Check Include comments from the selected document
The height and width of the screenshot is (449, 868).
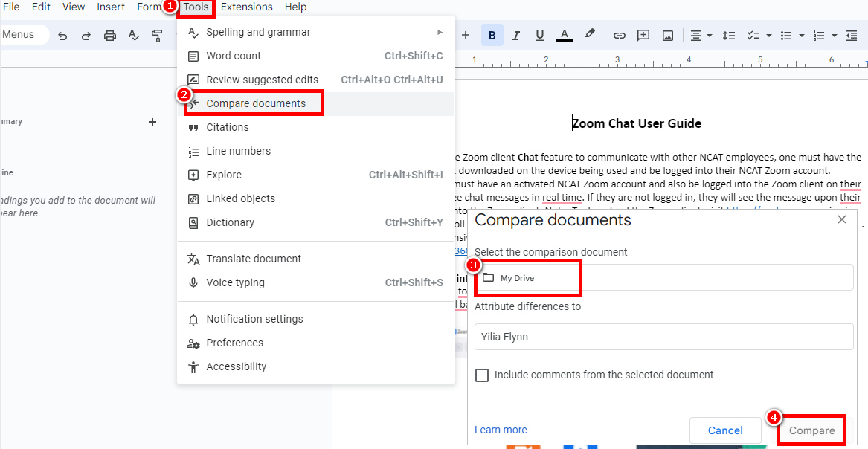[482, 375]
